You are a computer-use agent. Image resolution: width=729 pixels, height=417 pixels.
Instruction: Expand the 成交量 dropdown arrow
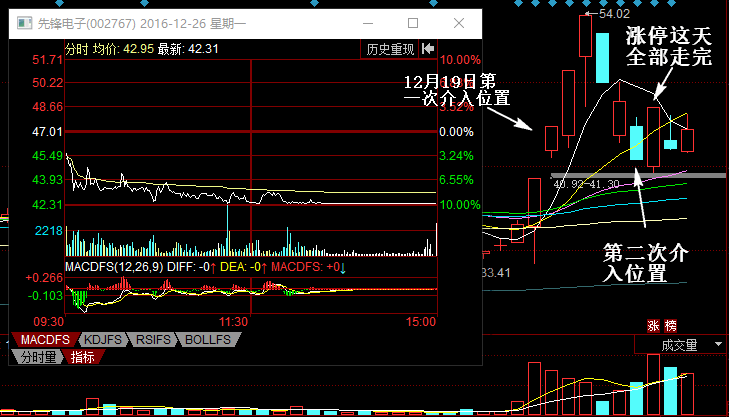[x=717, y=345]
